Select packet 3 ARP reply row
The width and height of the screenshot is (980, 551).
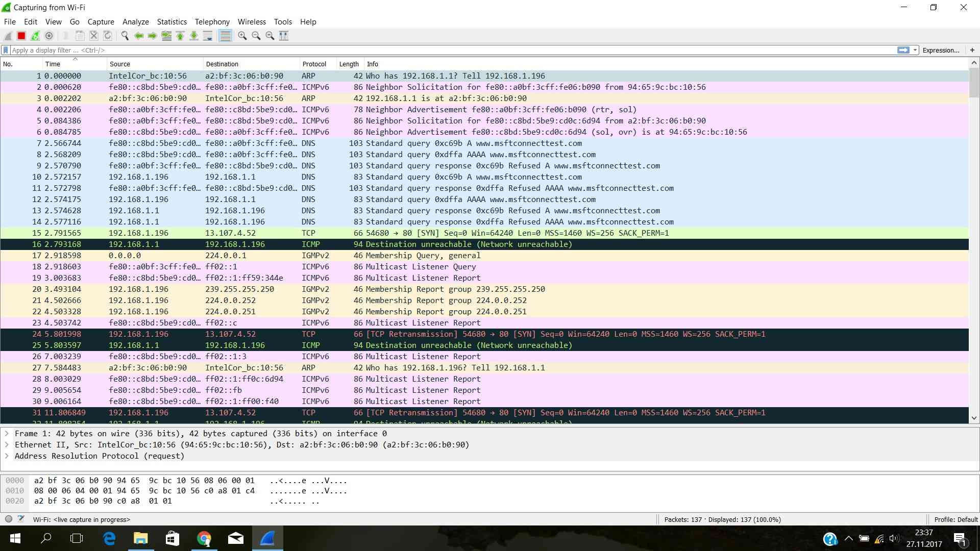pos(484,98)
